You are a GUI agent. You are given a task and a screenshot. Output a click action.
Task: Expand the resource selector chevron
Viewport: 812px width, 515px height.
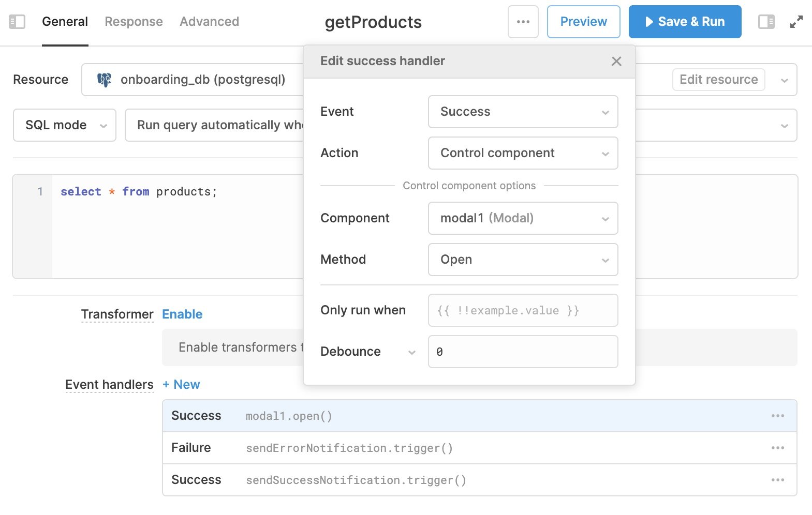784,80
